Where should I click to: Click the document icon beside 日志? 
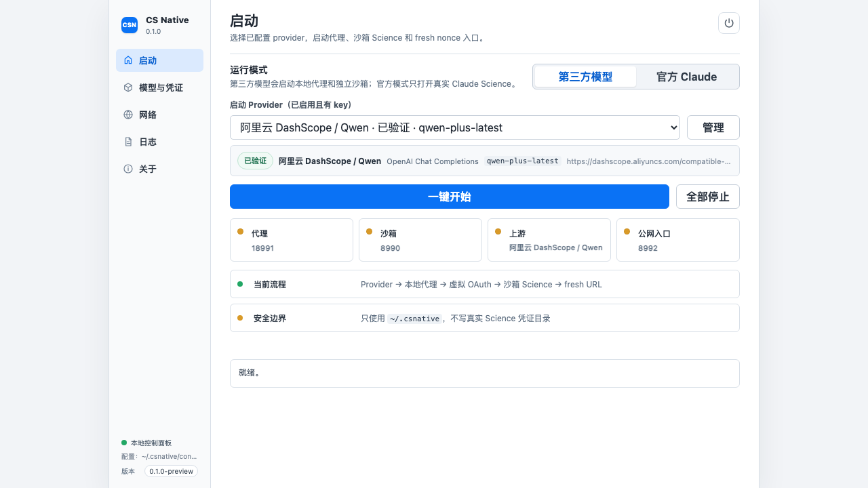pos(128,142)
